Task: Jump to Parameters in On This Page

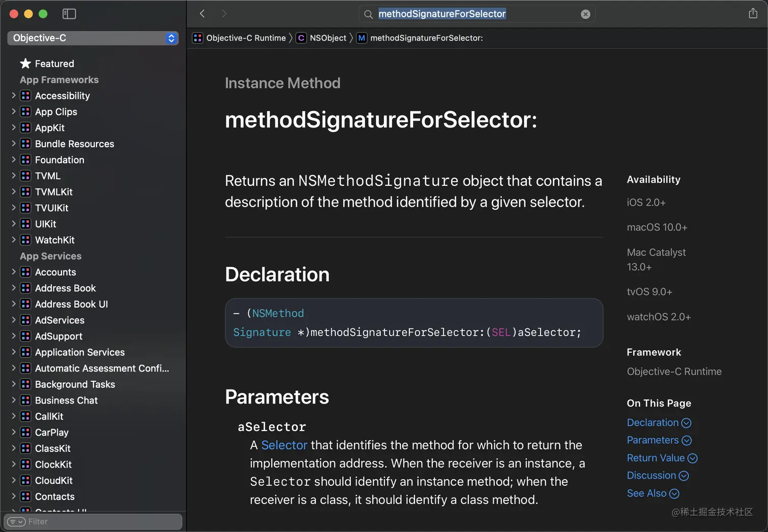Action: point(653,440)
